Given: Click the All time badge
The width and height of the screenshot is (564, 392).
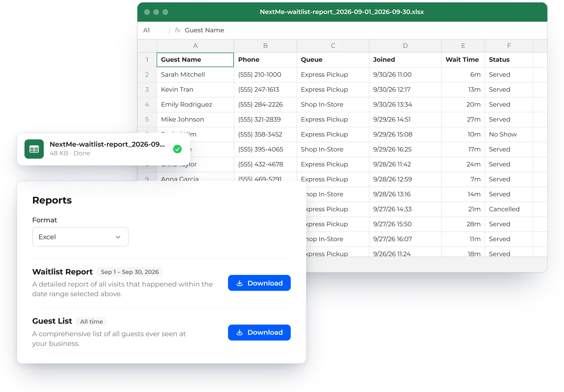Looking at the screenshot, I should 91,321.
